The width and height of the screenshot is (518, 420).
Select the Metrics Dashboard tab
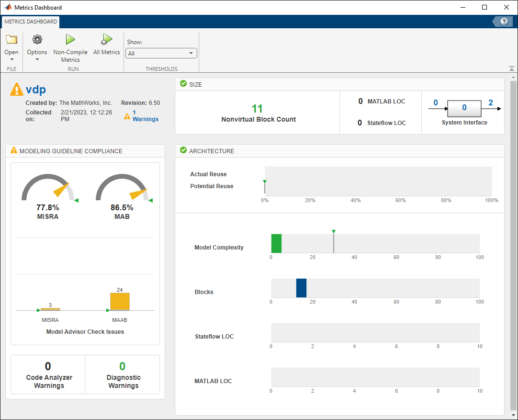tap(30, 22)
